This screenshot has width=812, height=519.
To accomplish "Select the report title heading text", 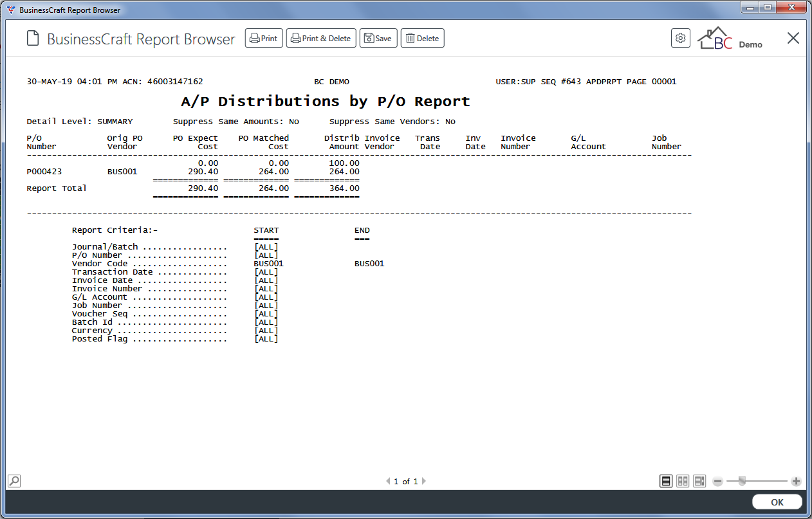I will click(x=326, y=101).
